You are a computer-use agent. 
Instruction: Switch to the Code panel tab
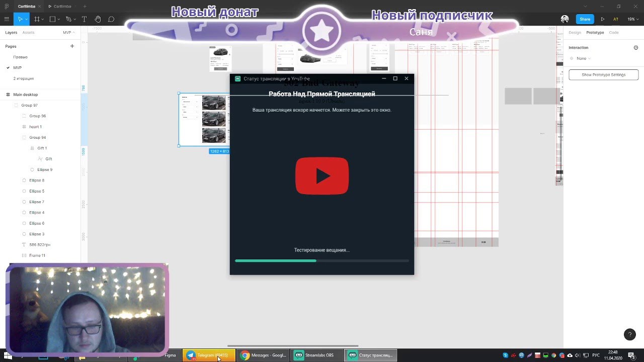(x=614, y=32)
